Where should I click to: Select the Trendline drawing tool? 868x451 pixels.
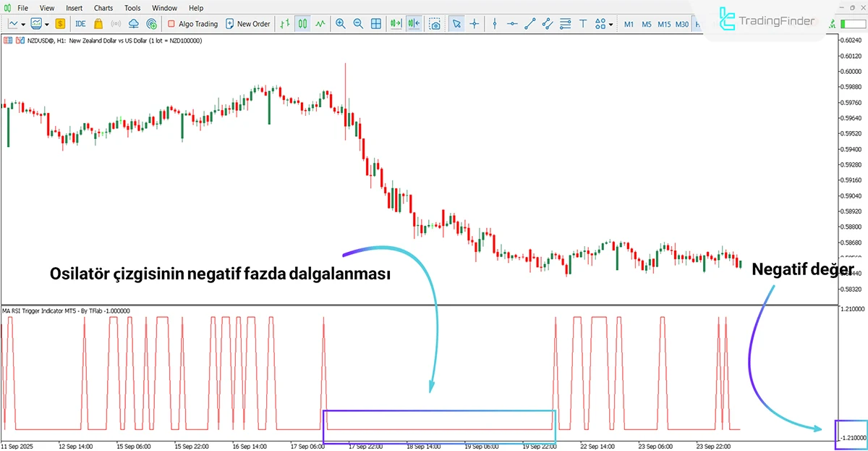(x=529, y=24)
